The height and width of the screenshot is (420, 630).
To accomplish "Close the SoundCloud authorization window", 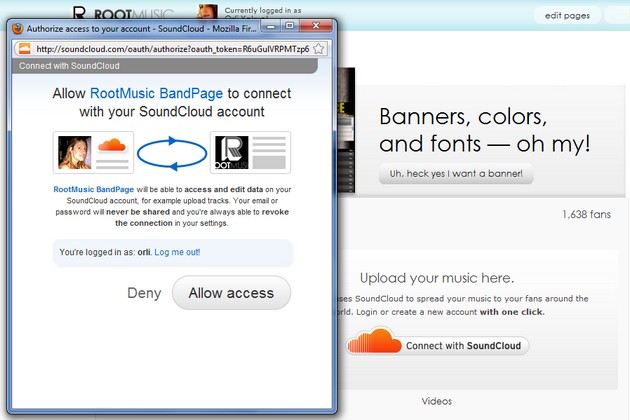I will coord(316,26).
